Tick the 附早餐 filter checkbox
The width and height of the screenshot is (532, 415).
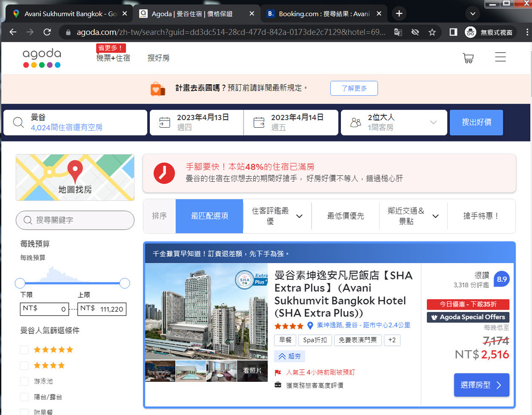tap(24, 412)
